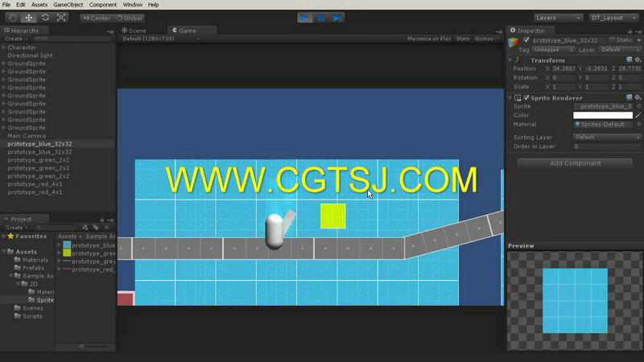Screen dimensions: 644x362
Task: Select the prototype_blue sprite asset
Action: coord(89,245)
